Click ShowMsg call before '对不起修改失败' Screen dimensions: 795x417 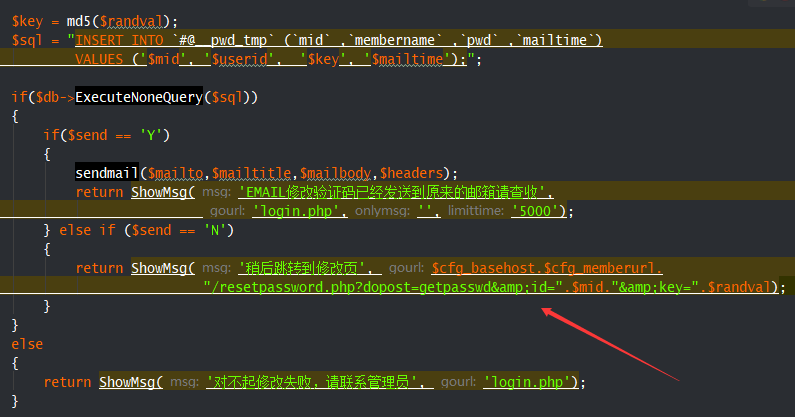(127, 382)
